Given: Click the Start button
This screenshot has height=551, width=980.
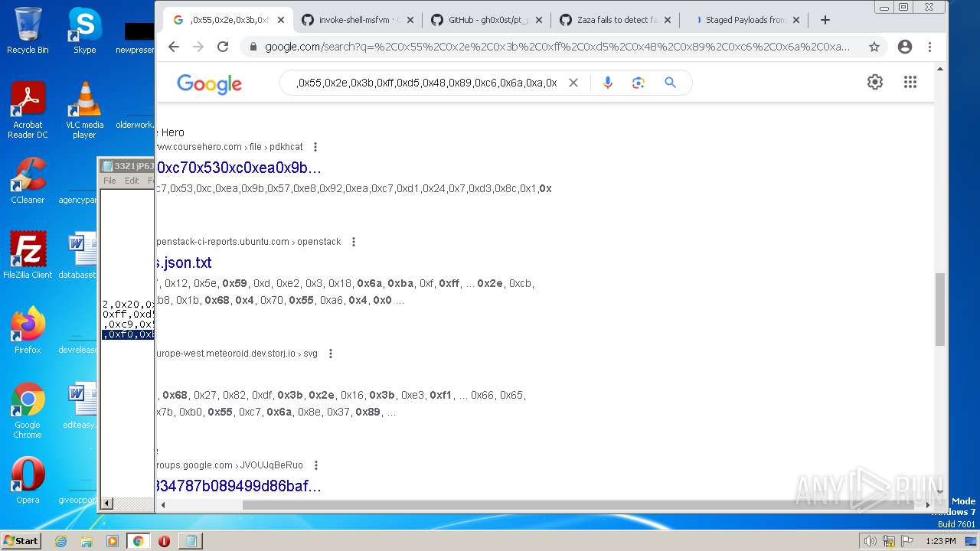Looking at the screenshot, I should pyautogui.click(x=21, y=541).
